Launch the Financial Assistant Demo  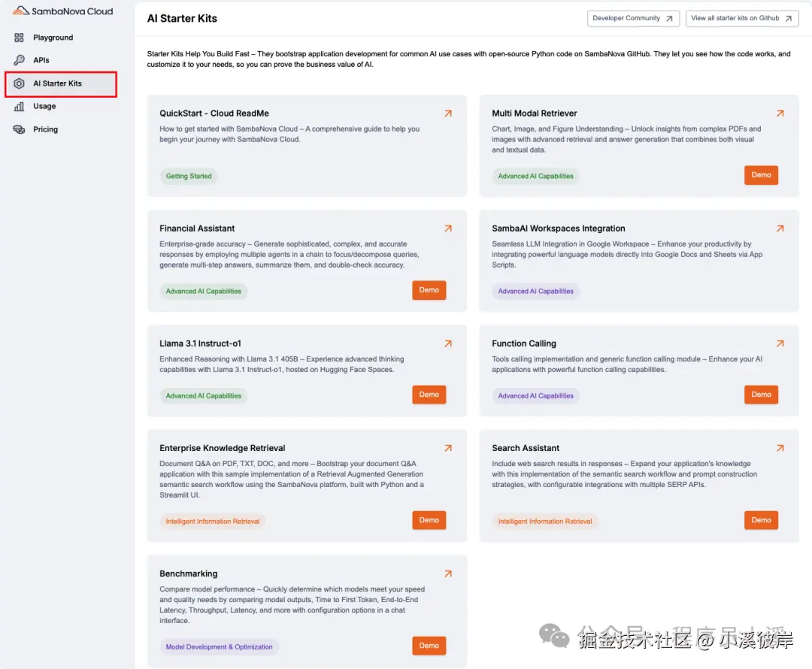429,290
